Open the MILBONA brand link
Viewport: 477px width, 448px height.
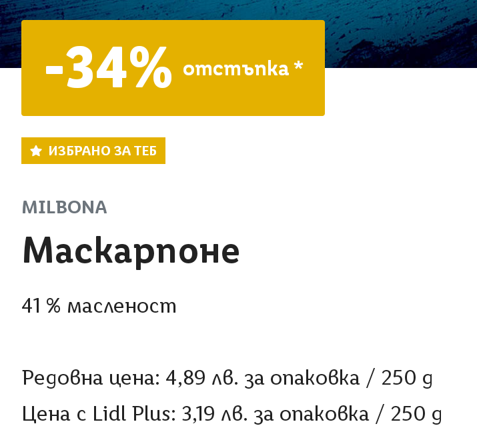coord(65,207)
